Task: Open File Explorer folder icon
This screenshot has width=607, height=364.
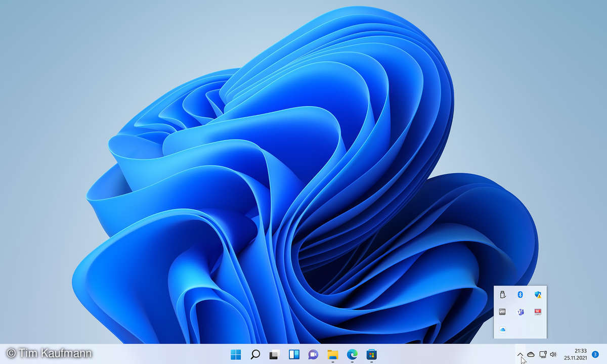Action: pyautogui.click(x=332, y=354)
